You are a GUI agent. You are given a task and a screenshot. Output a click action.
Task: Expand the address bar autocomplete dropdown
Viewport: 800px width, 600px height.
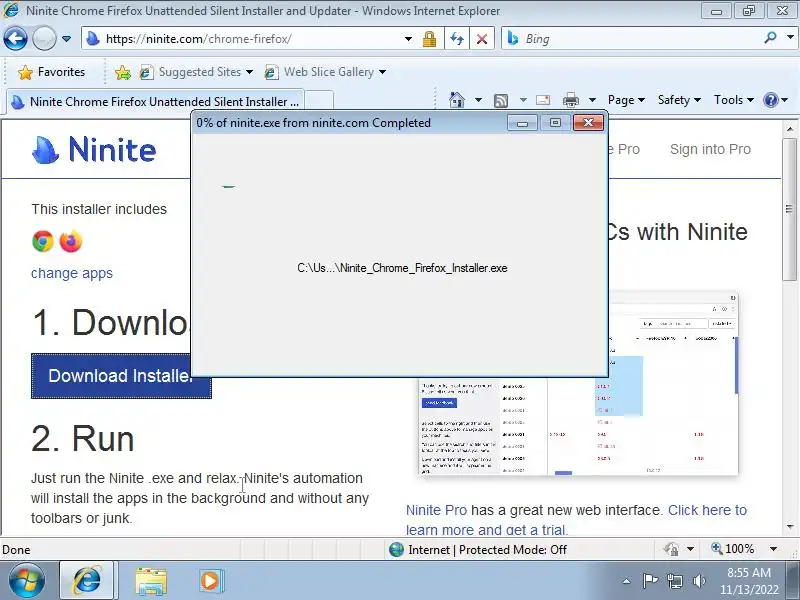408,39
